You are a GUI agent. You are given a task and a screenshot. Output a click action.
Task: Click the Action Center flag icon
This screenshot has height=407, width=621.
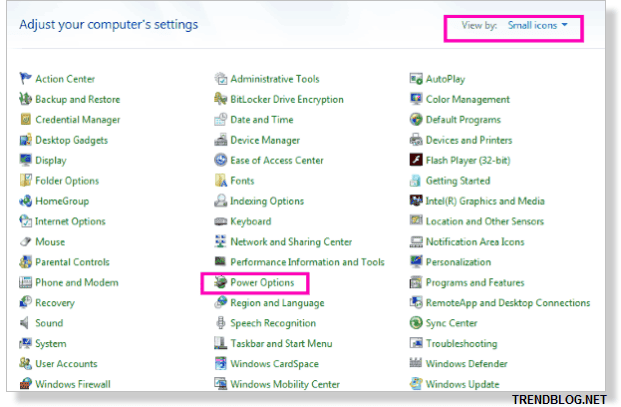click(25, 78)
